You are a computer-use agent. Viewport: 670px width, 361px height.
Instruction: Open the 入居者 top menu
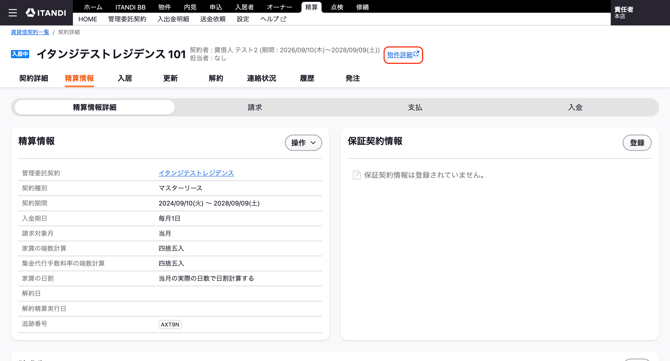pyautogui.click(x=244, y=7)
